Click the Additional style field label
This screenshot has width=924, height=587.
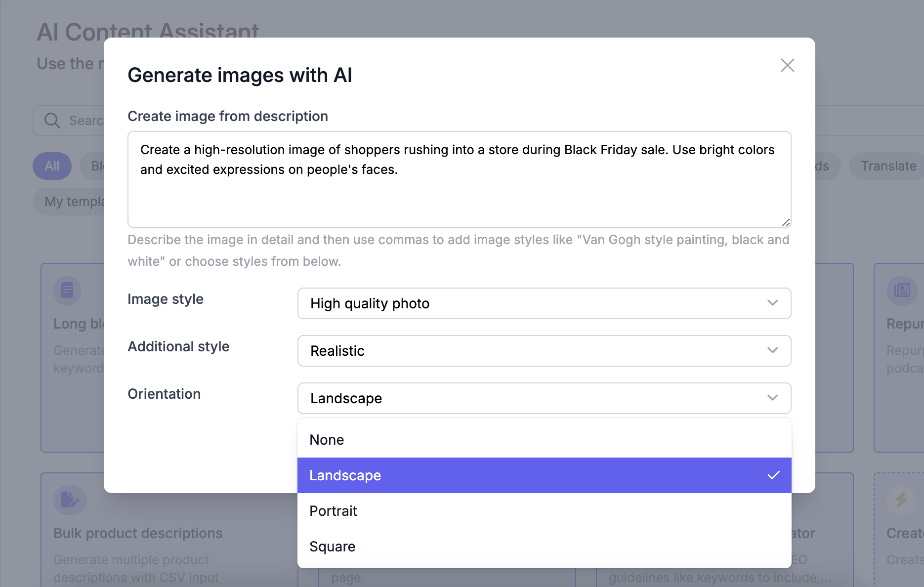point(178,346)
